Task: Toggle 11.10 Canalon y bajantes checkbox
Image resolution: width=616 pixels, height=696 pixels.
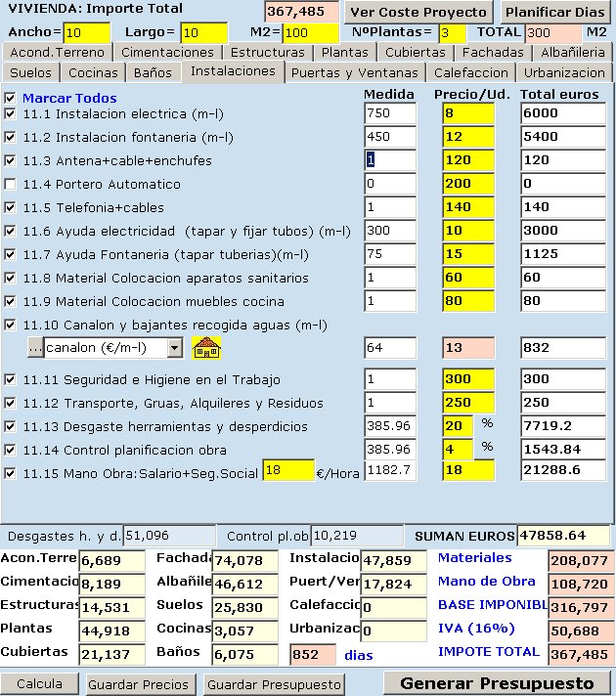Action: click(10, 325)
